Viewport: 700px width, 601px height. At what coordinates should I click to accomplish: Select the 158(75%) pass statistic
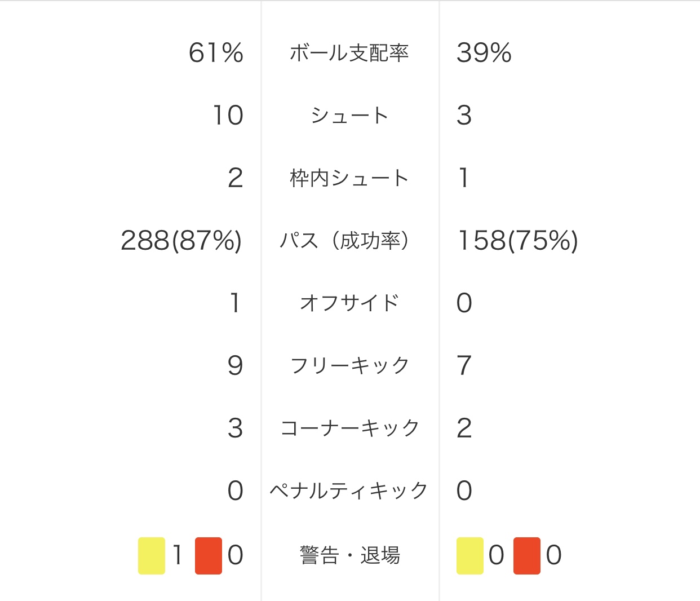tap(517, 241)
